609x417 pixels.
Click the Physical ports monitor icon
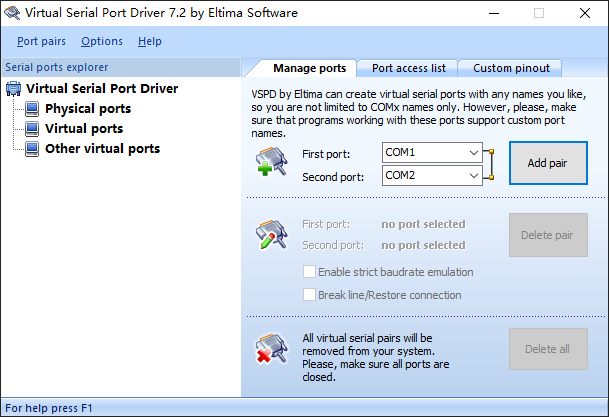coord(32,109)
